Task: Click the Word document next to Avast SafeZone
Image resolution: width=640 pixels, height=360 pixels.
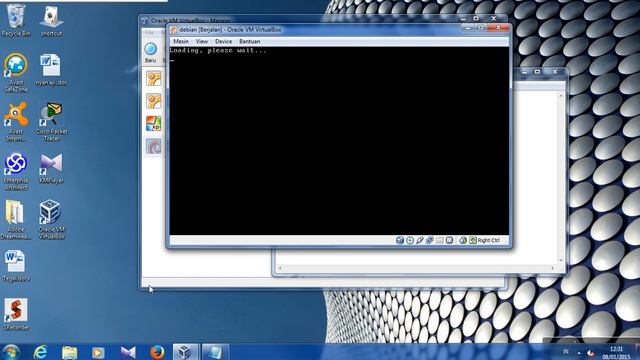Action: [51, 69]
